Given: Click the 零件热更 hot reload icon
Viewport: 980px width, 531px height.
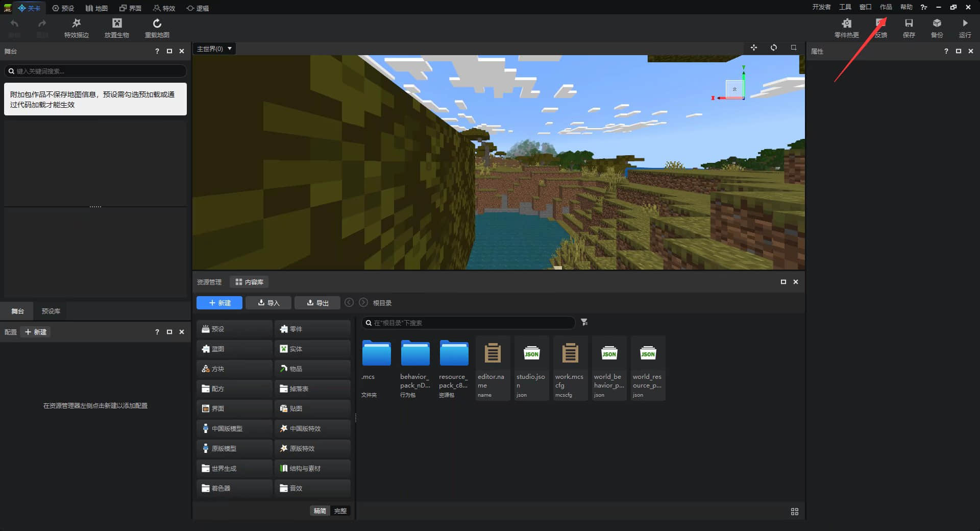Looking at the screenshot, I should [846, 28].
